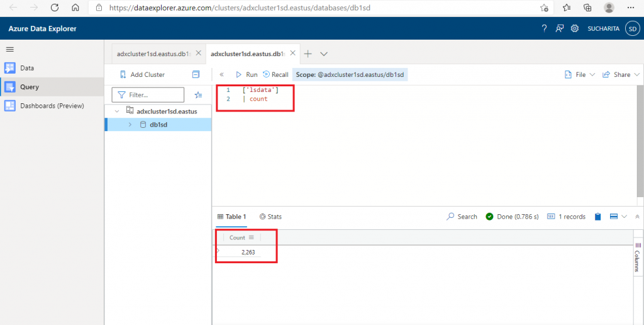The width and height of the screenshot is (644, 325).
Task: Click the Recall button
Action: (x=275, y=74)
